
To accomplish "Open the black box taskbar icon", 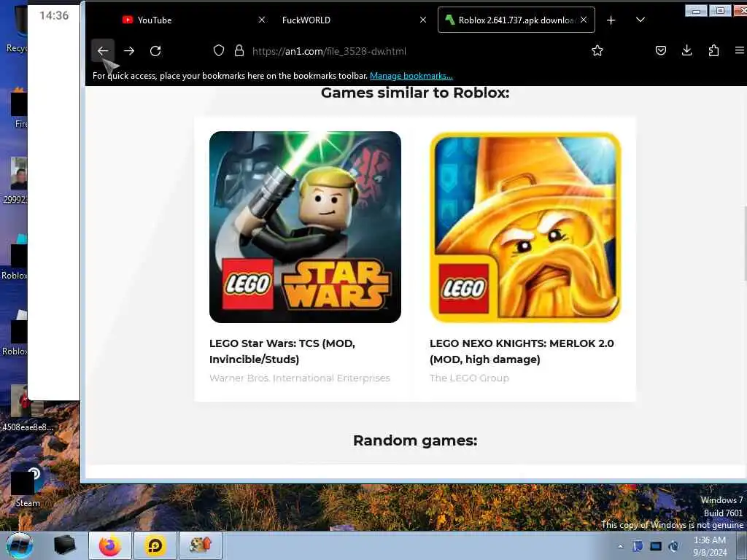I will [x=64, y=545].
